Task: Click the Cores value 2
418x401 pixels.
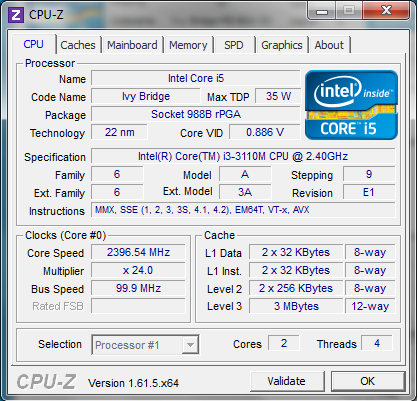Action: coord(284,343)
